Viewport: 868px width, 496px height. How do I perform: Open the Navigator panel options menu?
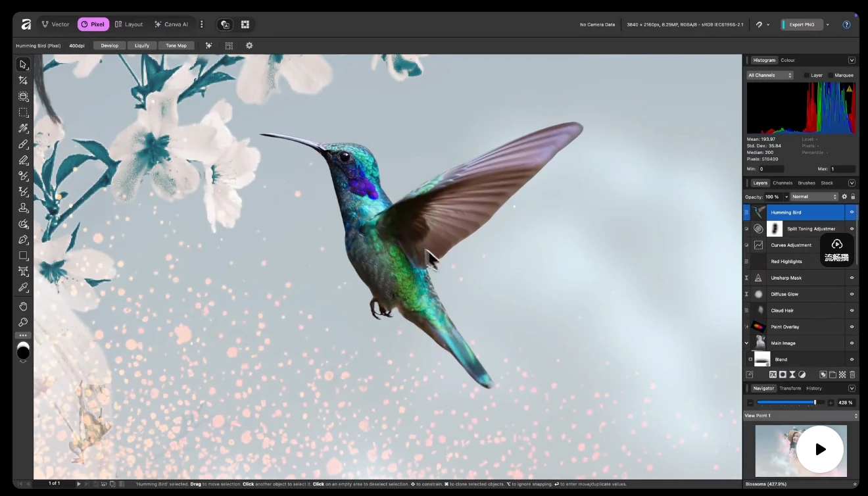coord(852,388)
